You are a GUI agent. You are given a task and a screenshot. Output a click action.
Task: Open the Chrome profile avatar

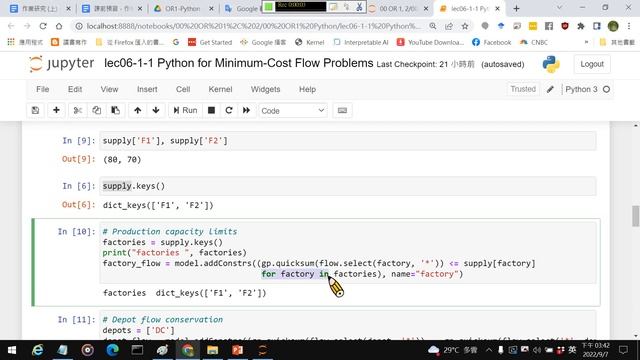point(613,26)
